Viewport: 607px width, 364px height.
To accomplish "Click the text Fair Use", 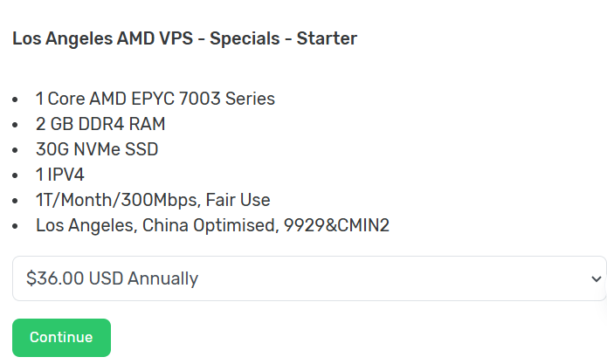I will [x=238, y=200].
